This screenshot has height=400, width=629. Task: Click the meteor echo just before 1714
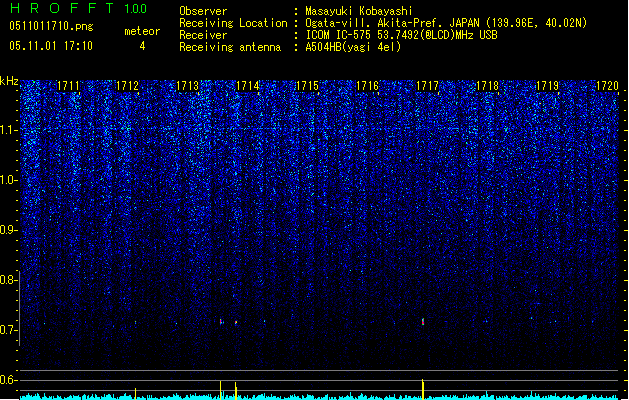pos(236,322)
